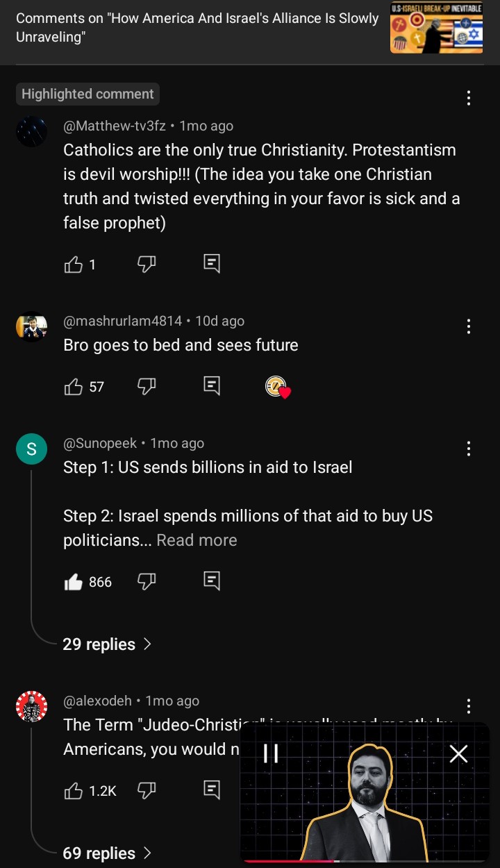Dislike the comment by @Matthew-tv3fz
This screenshot has width=500, height=868.
(147, 264)
